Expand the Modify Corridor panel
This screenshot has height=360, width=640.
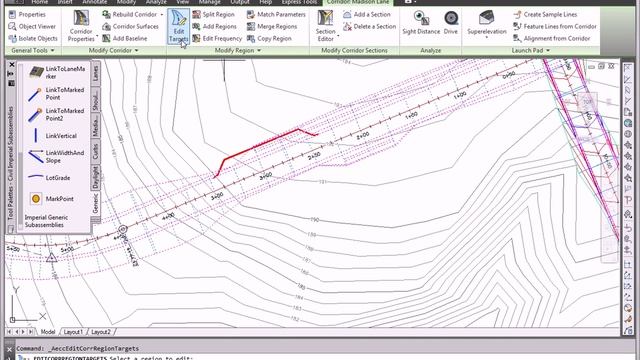click(113, 50)
